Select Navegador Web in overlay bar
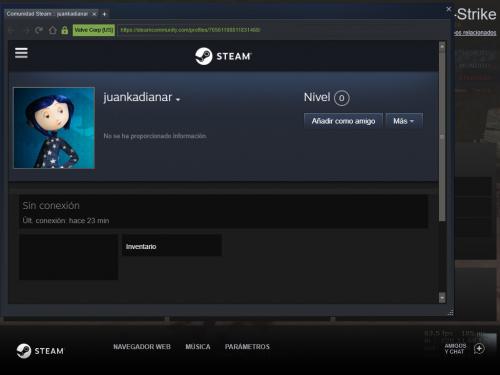 click(x=142, y=347)
